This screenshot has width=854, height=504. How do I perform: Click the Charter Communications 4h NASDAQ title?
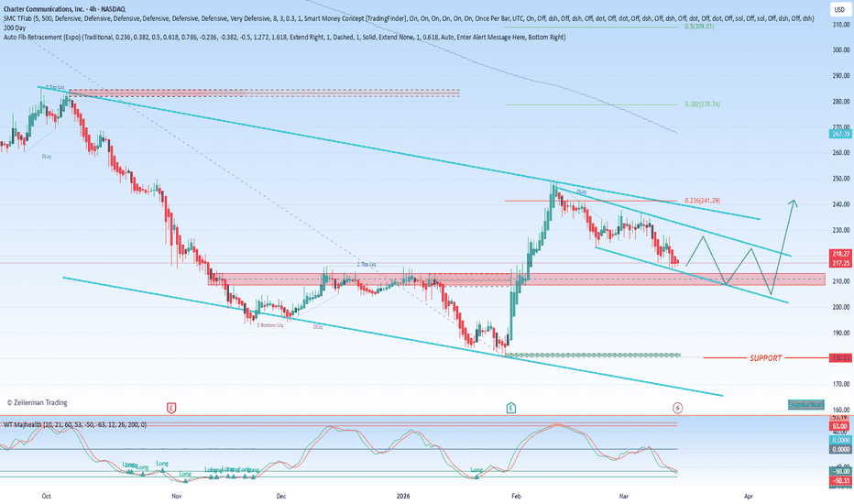(64, 9)
